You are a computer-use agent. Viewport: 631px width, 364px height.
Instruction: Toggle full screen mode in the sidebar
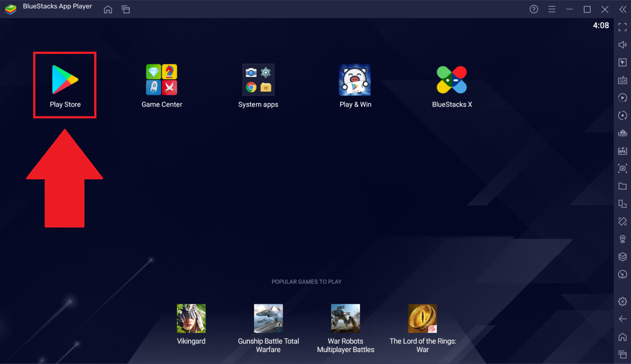pos(623,27)
